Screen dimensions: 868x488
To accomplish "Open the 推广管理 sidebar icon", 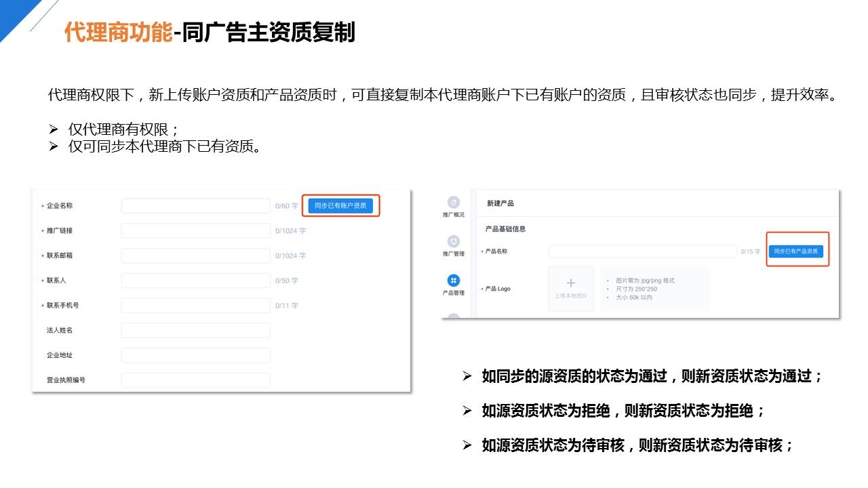I will (454, 242).
